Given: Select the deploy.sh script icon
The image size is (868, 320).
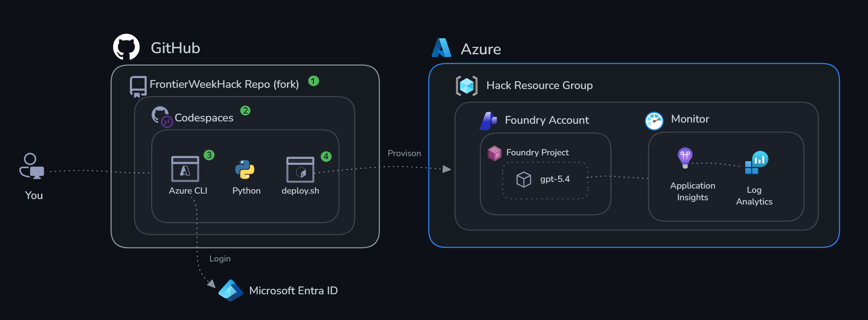Looking at the screenshot, I should 300,170.
